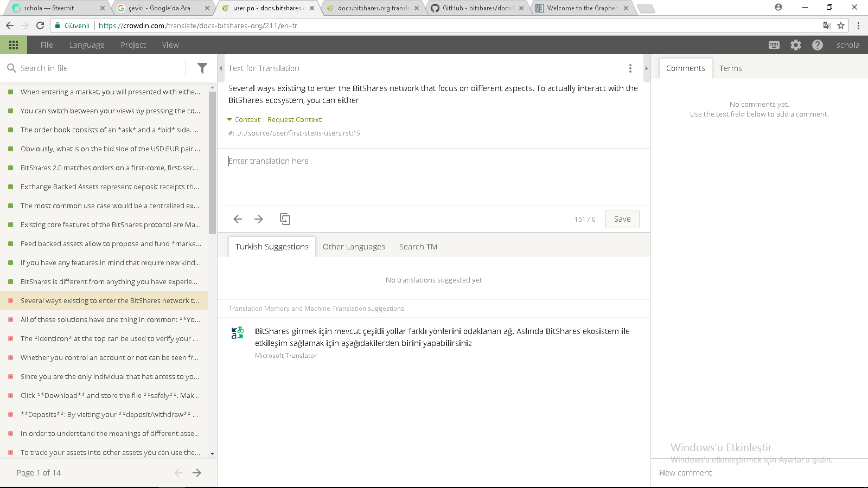Viewport: 868px width, 488px height.
Task: Switch to Other Languages tab
Action: click(x=354, y=247)
